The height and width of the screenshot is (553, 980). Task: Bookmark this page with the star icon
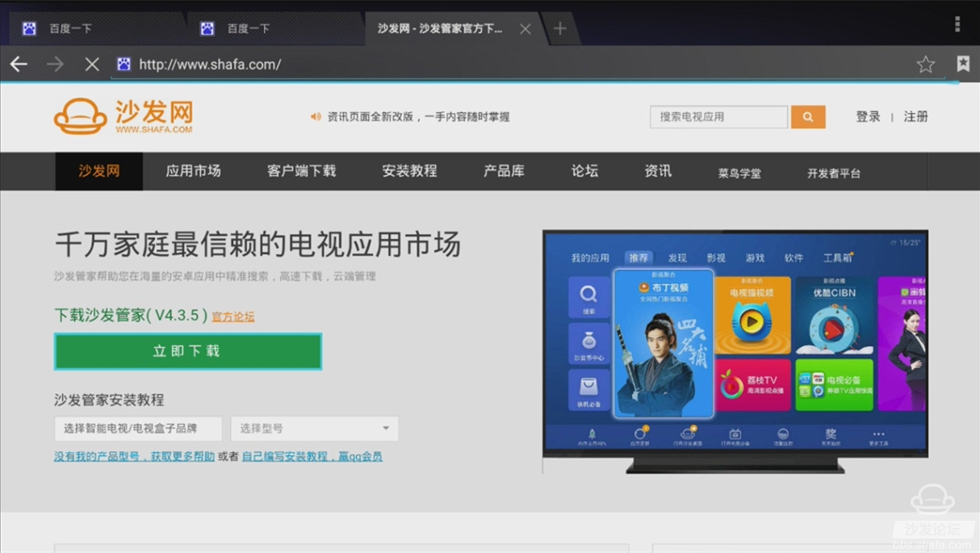[925, 64]
